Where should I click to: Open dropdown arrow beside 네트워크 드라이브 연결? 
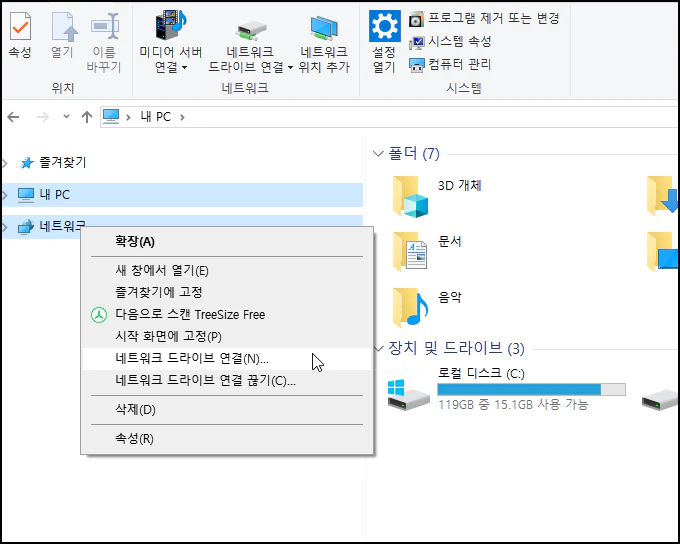(290, 67)
